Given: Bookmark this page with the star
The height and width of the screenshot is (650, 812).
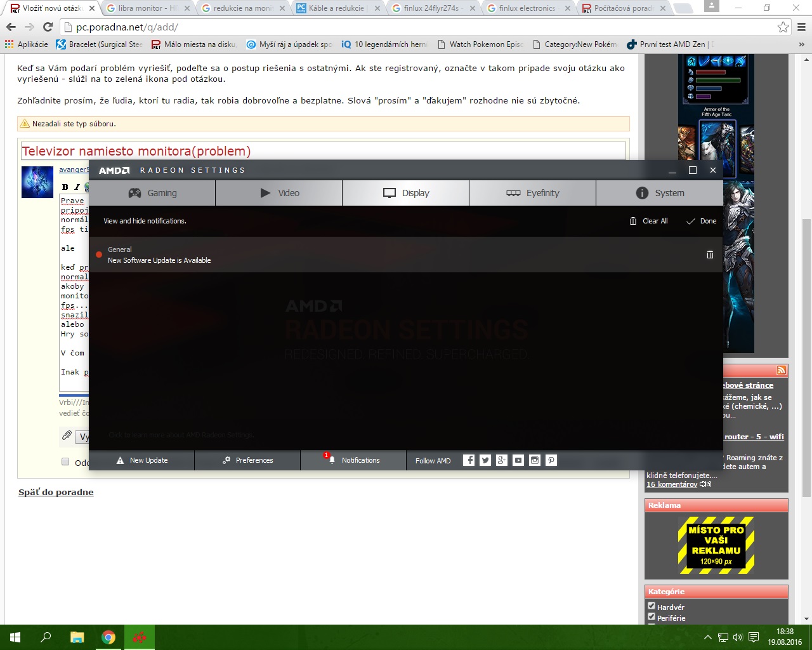Looking at the screenshot, I should coord(783,27).
